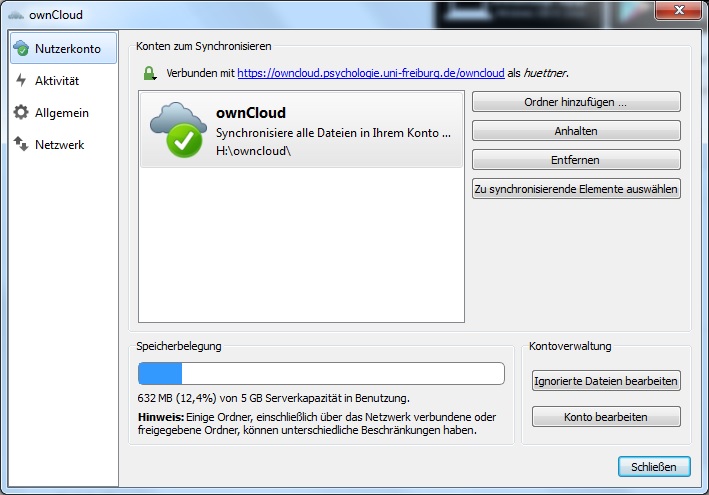Click the Allgemein gear icon

point(21,112)
